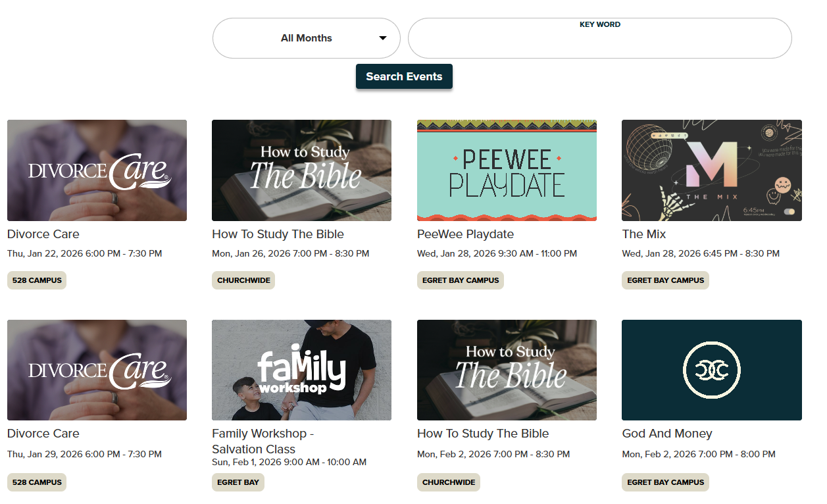Open the PeeWee Playdate title link
The height and width of the screenshot is (504, 827).
click(465, 234)
